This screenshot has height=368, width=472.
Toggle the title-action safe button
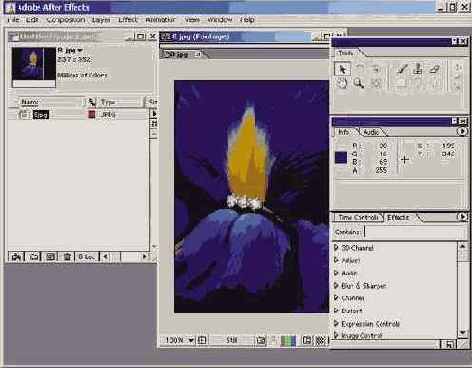click(x=202, y=340)
